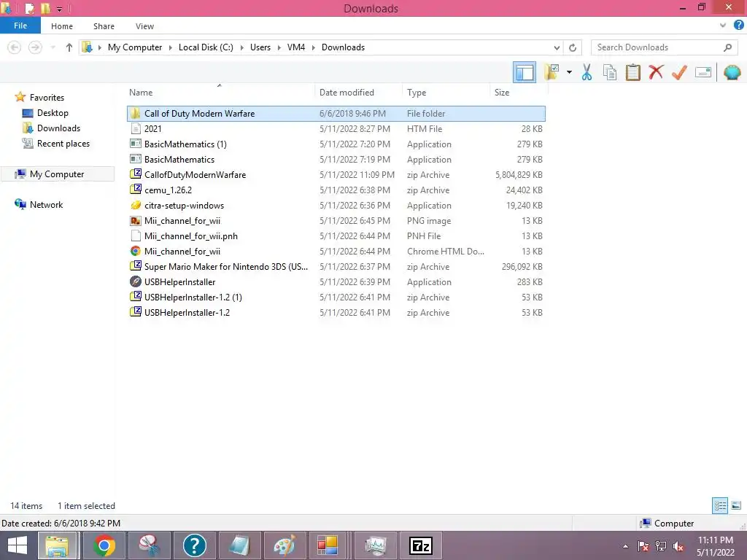This screenshot has width=747, height=560.
Task: Click the Copy toolbar icon
Action: (x=609, y=72)
